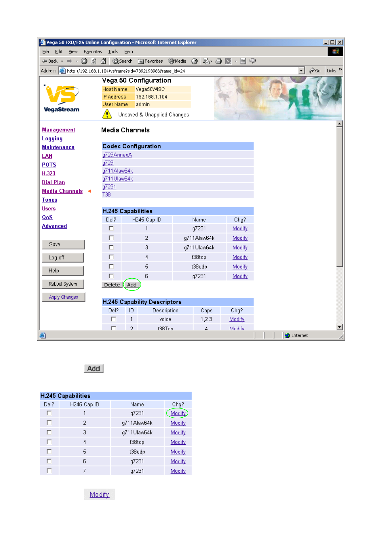This screenshot has width=392, height=555.
Task: Click the Mail icon in toolbar
Action: 206,61
